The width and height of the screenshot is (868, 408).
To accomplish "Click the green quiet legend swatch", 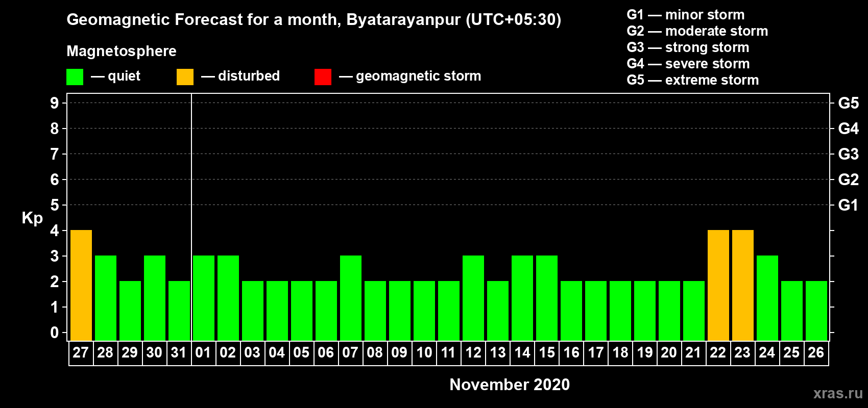I will [x=75, y=77].
